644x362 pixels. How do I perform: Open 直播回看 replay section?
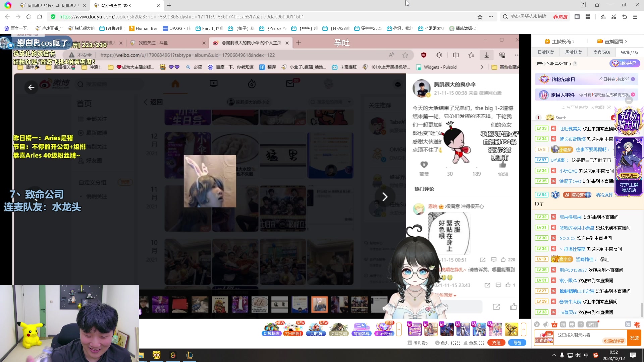(x=612, y=42)
